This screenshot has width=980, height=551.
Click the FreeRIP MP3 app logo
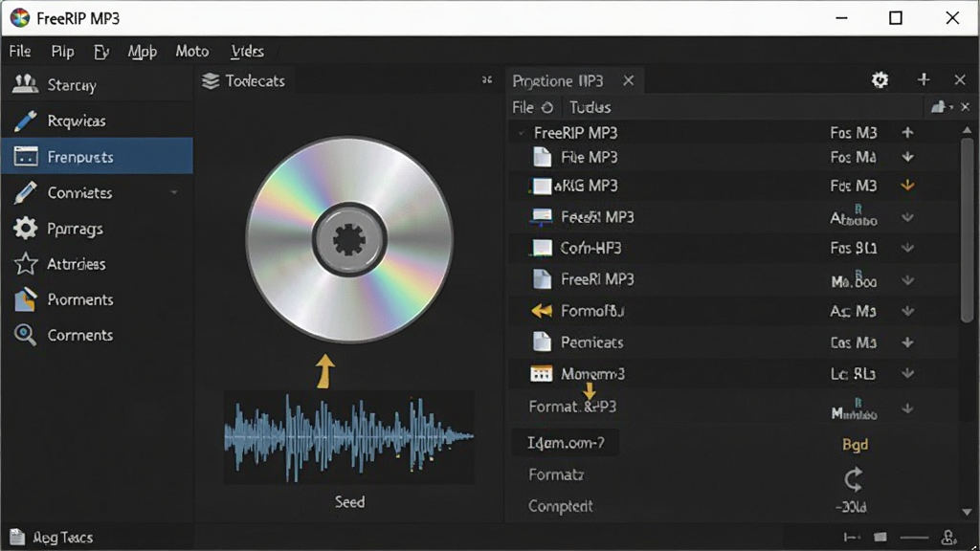coord(20,17)
